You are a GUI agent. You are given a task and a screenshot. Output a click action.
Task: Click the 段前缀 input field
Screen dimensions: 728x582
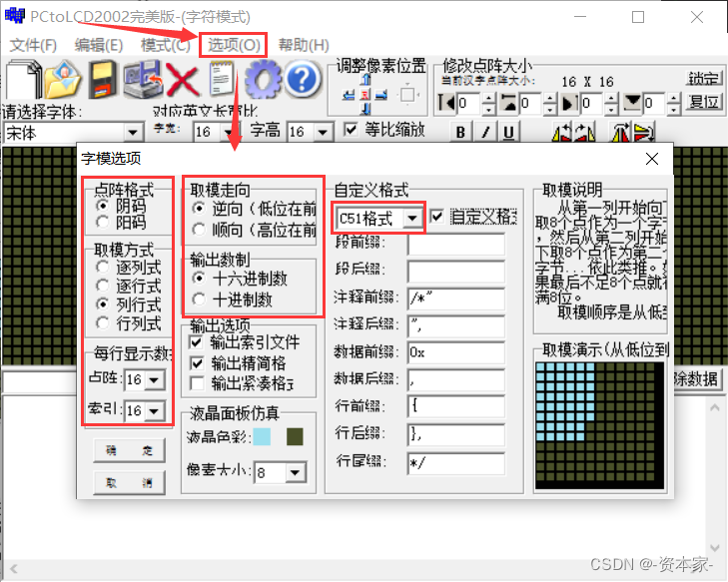point(456,245)
